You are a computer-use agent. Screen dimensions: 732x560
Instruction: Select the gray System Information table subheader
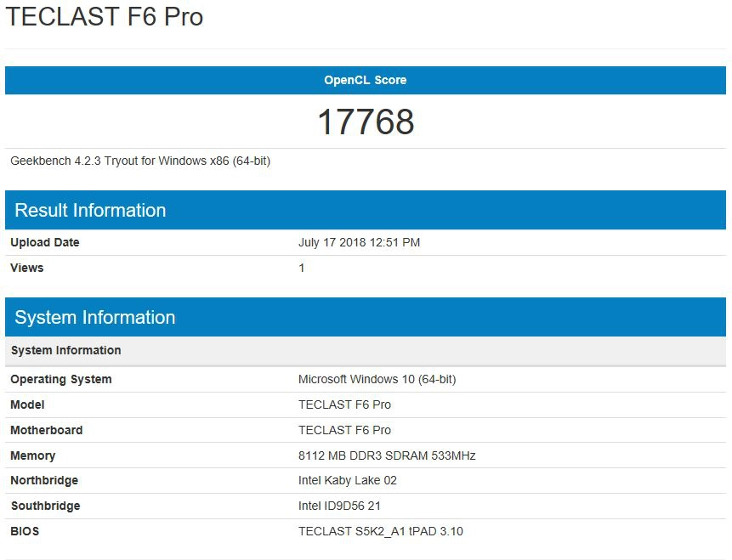point(366,351)
